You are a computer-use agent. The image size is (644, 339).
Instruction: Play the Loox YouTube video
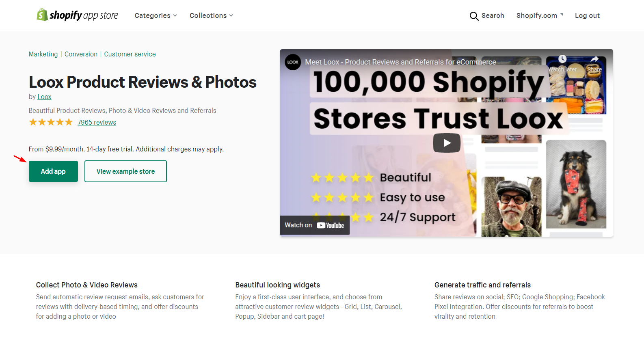coord(447,143)
